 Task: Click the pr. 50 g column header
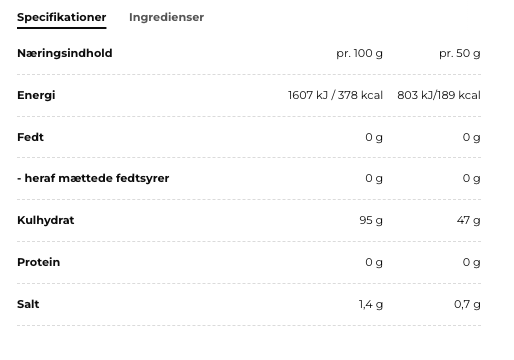pyautogui.click(x=460, y=53)
